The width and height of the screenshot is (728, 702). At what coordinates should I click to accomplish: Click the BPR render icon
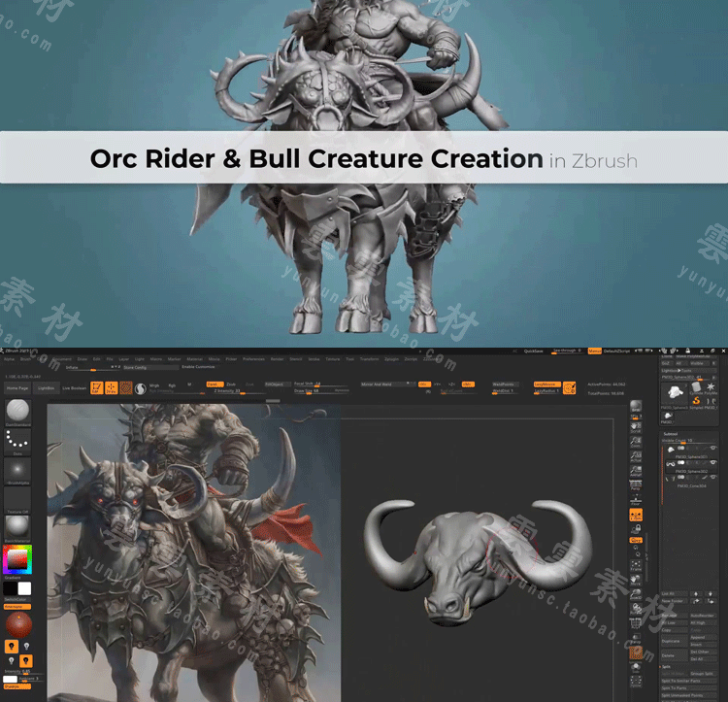coord(636,407)
